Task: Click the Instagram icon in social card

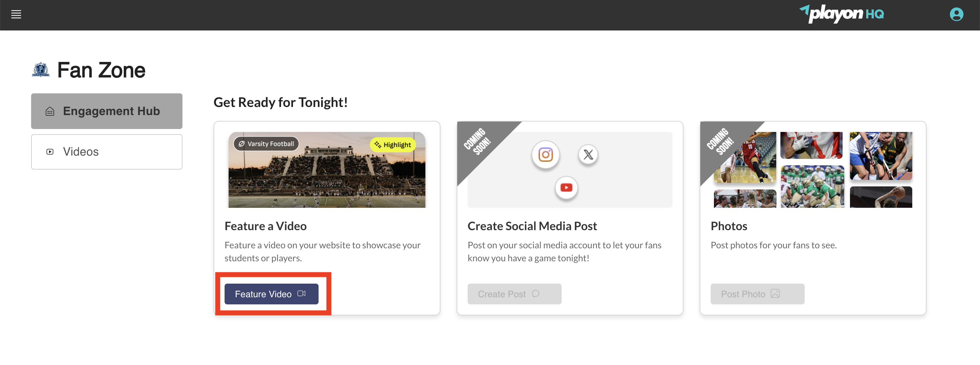Action: pos(545,155)
